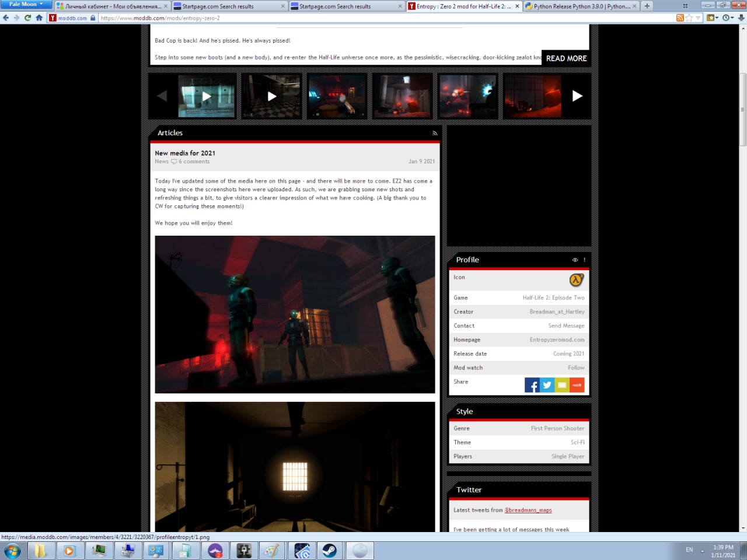Open the Paint palette icon in the taskbar

(272, 550)
